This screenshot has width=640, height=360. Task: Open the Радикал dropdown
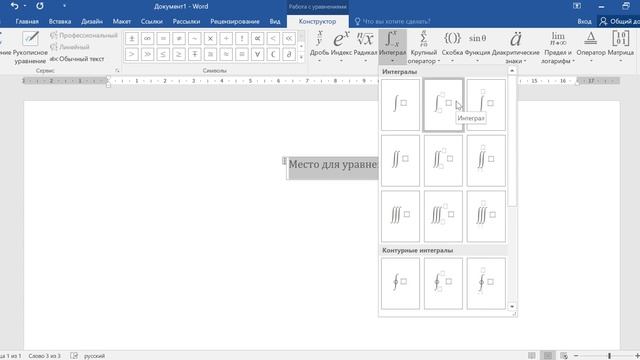tap(365, 47)
